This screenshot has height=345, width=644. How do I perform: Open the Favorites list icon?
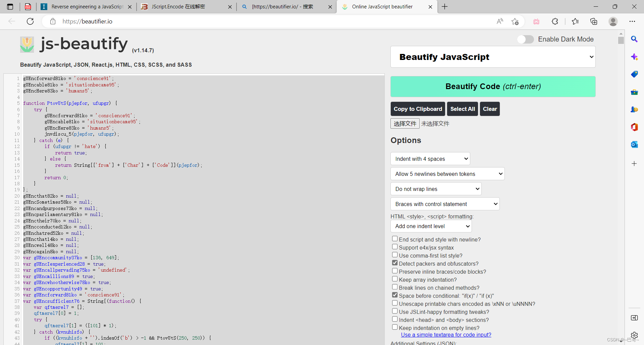coord(575,21)
